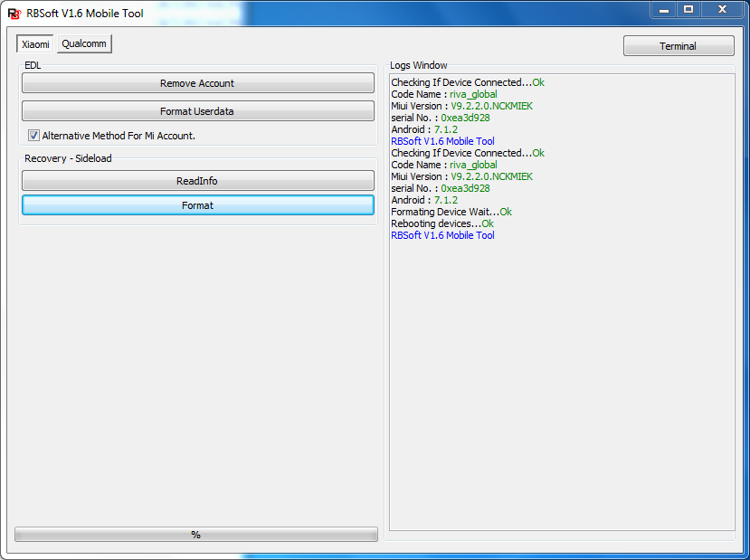Screen dimensions: 750x560
Task: Click second 'serial No. : 0xea3d928' log line
Action: point(440,188)
